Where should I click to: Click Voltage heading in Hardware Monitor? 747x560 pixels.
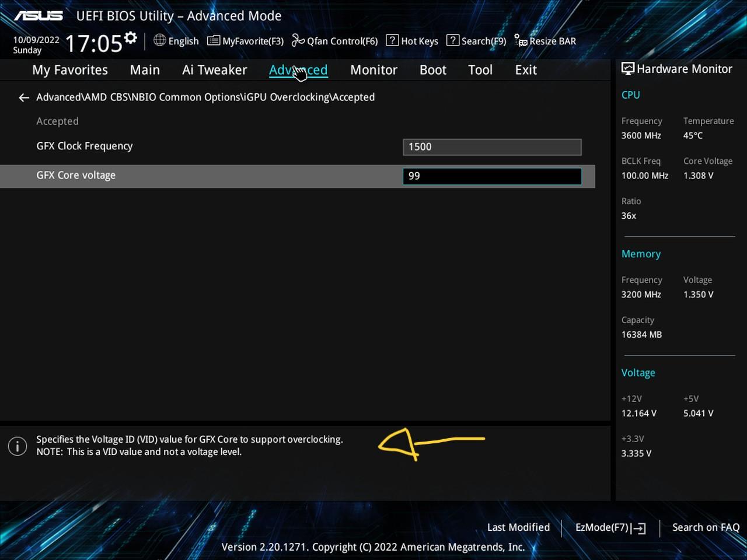pyautogui.click(x=638, y=373)
